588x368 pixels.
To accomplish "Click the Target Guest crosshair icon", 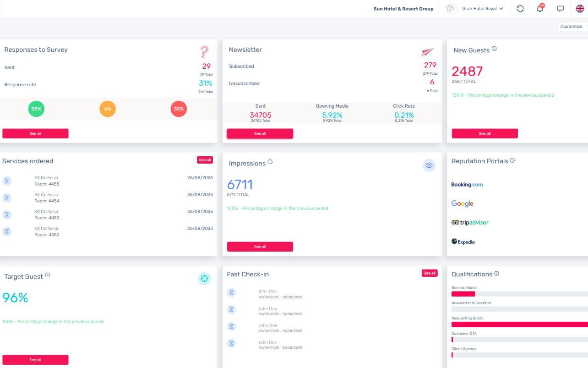I will [204, 278].
